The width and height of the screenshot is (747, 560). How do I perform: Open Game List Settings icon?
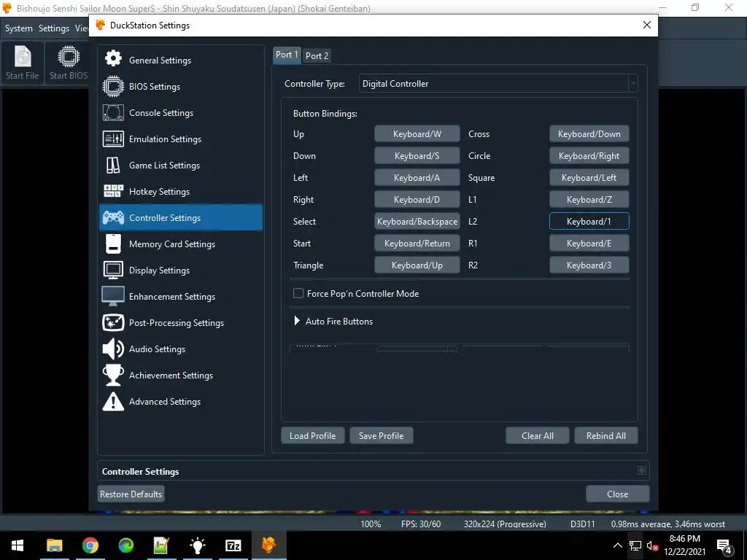[113, 166]
